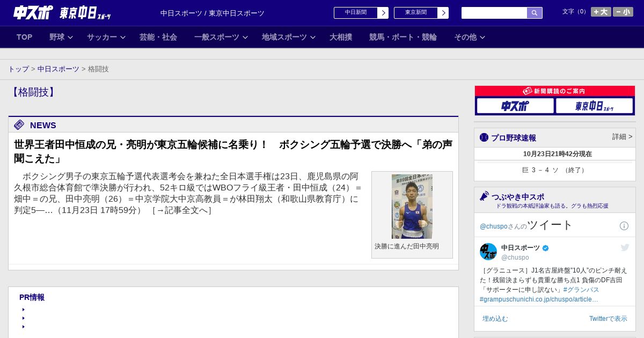This screenshot has width=644, height=338.
Task: Open the 東京新聞 link button
Action: tap(421, 13)
